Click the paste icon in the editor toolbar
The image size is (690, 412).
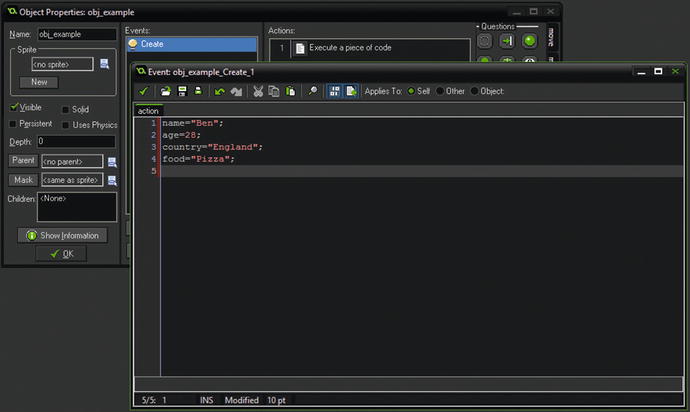(290, 91)
